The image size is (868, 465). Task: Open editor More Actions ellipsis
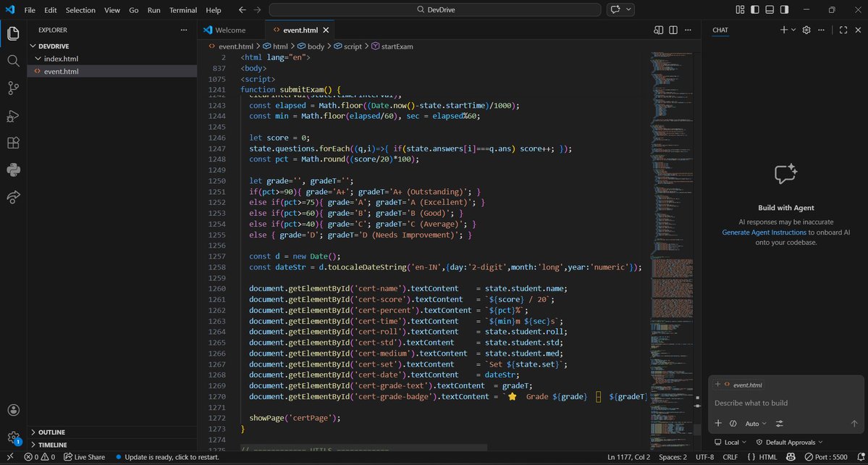click(688, 30)
